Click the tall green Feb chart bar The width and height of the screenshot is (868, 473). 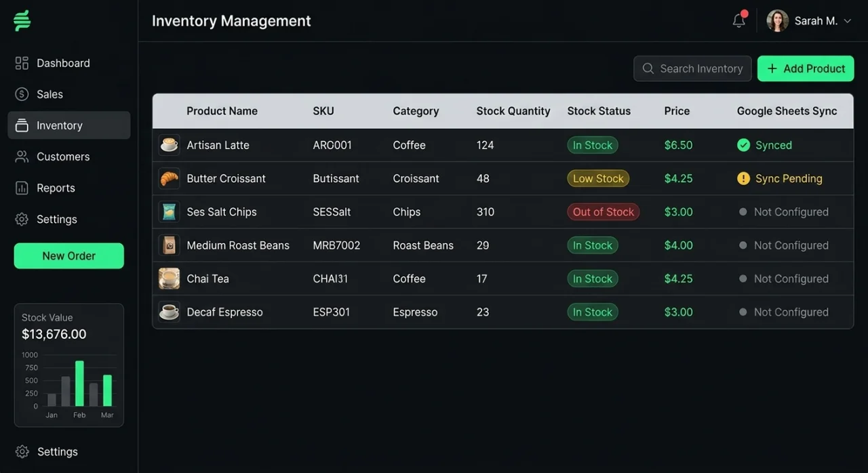(x=79, y=383)
